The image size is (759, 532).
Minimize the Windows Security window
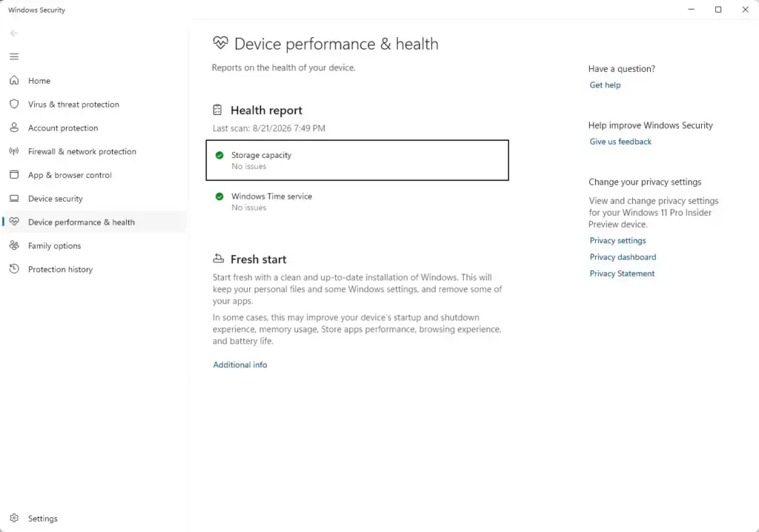coord(692,9)
